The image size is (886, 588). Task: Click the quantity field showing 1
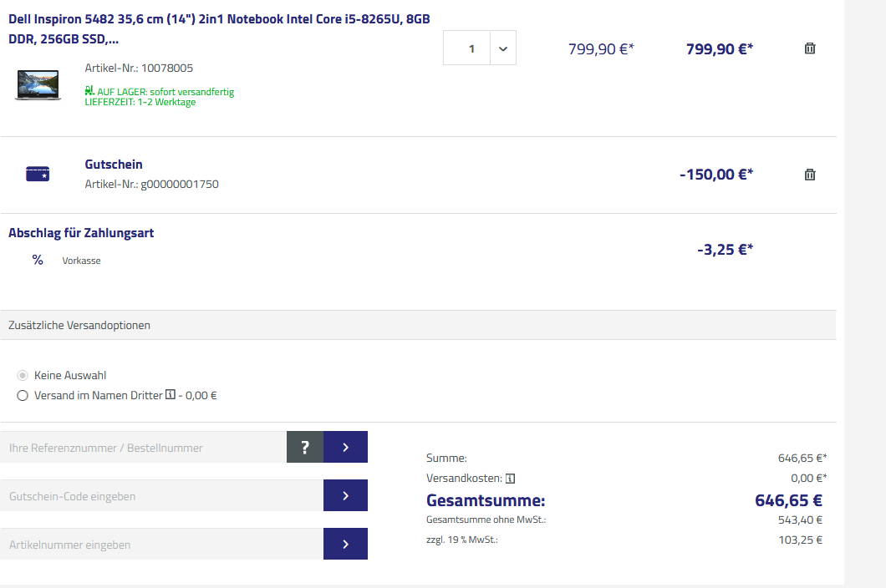471,48
